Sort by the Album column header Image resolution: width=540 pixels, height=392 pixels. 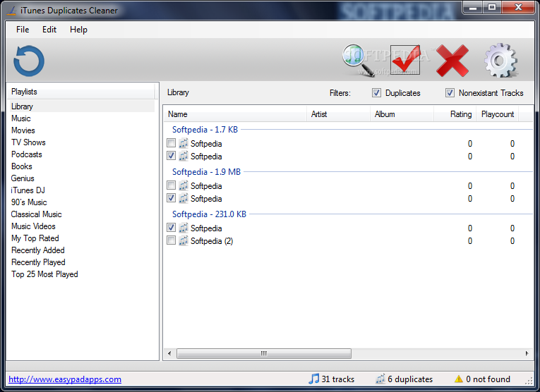click(x=402, y=114)
